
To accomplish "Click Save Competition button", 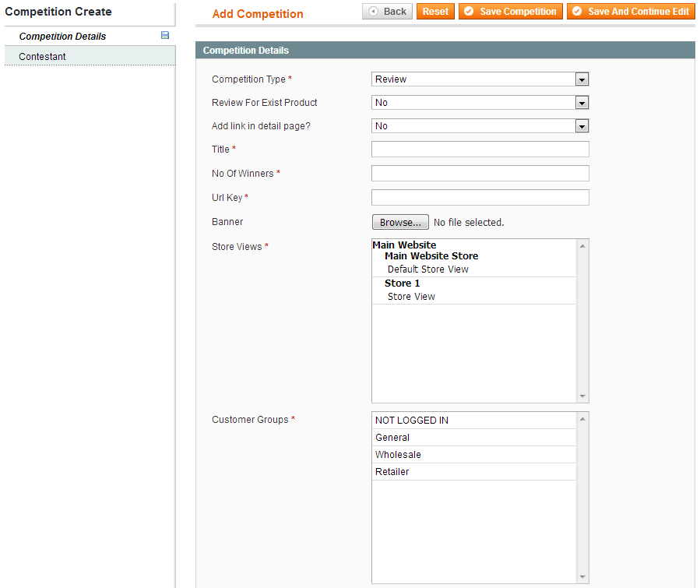I will (x=510, y=12).
